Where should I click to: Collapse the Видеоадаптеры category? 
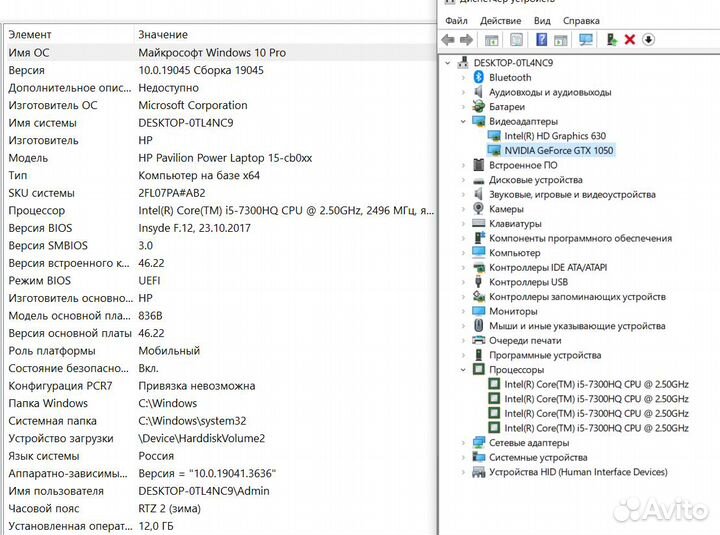pyautogui.click(x=463, y=122)
